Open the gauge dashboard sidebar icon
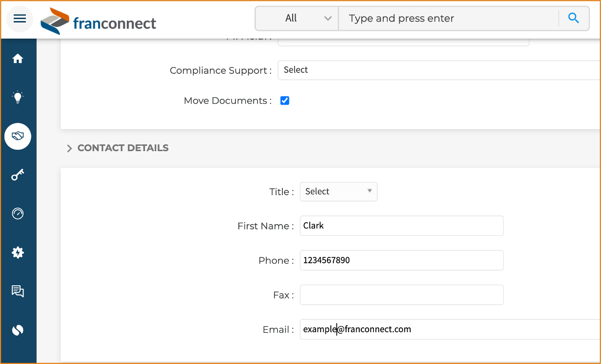Screen dimensions: 601x364 pyautogui.click(x=18, y=213)
